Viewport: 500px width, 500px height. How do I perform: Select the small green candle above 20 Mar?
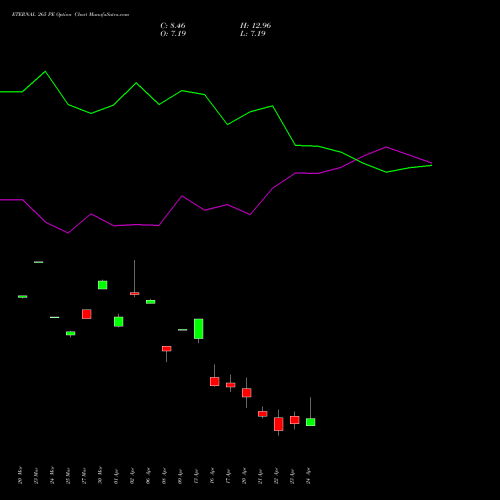coord(23,296)
